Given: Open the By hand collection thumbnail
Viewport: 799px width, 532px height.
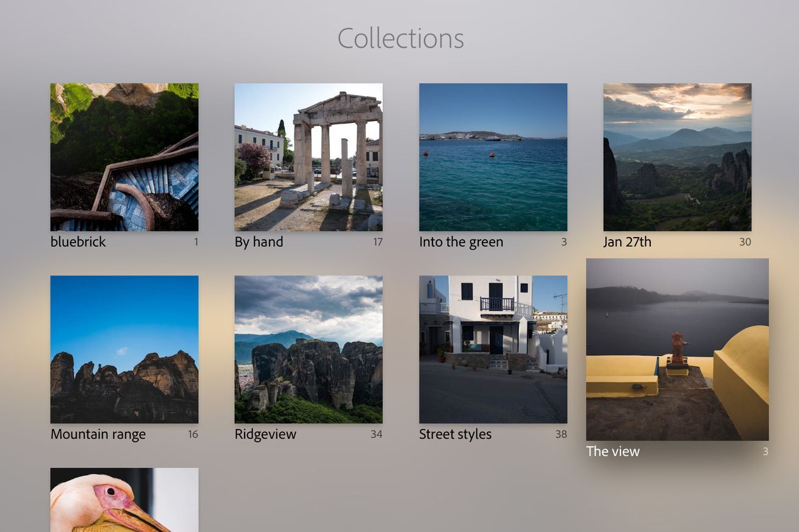Looking at the screenshot, I should [308, 157].
